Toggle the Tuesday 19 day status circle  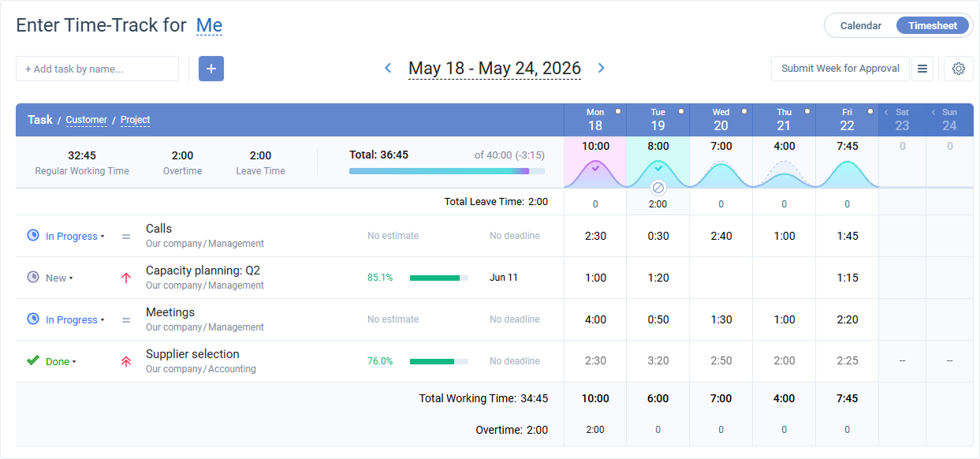681,112
